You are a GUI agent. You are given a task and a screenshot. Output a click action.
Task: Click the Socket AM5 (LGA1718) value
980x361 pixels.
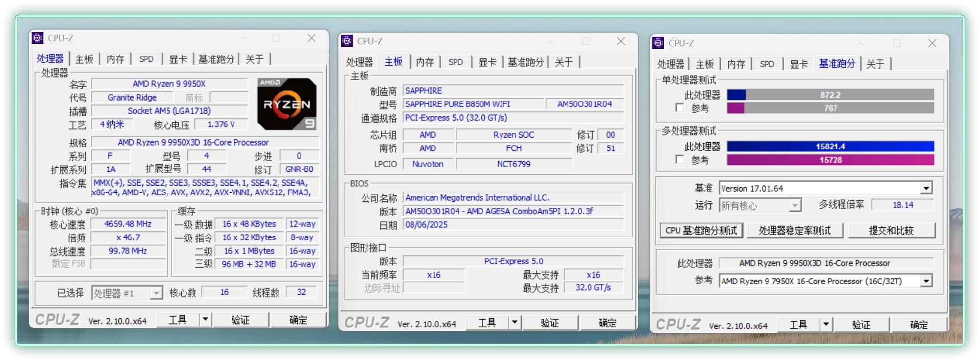click(169, 111)
